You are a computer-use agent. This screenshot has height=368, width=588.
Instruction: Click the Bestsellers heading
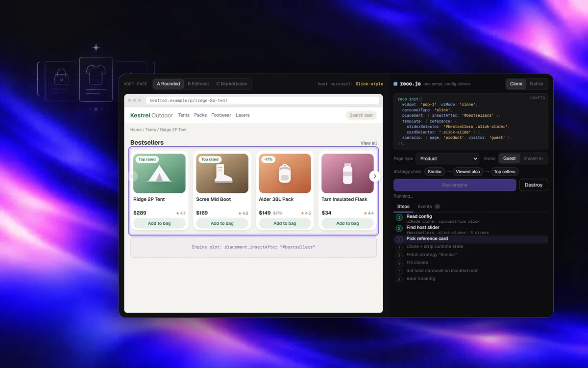click(147, 143)
